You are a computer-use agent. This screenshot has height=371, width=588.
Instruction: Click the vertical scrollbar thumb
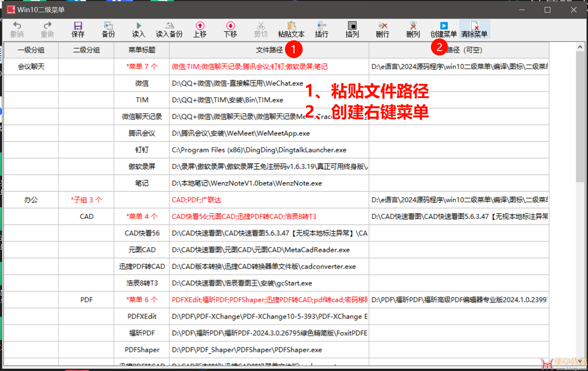pos(580,117)
